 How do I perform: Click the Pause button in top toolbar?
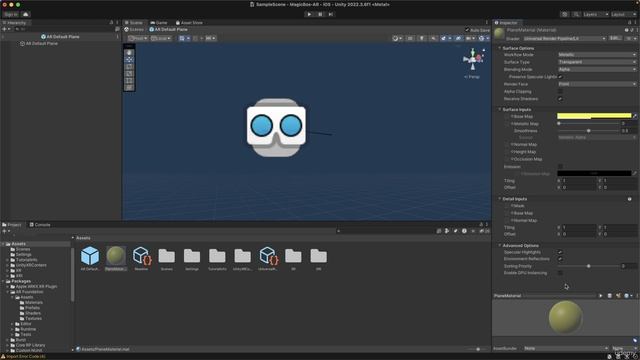click(x=320, y=14)
